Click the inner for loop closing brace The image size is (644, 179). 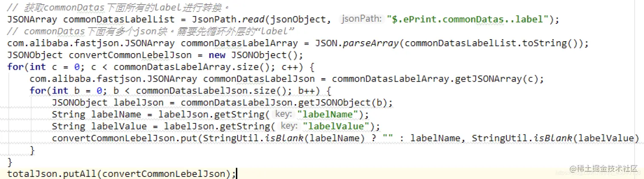coord(32,151)
